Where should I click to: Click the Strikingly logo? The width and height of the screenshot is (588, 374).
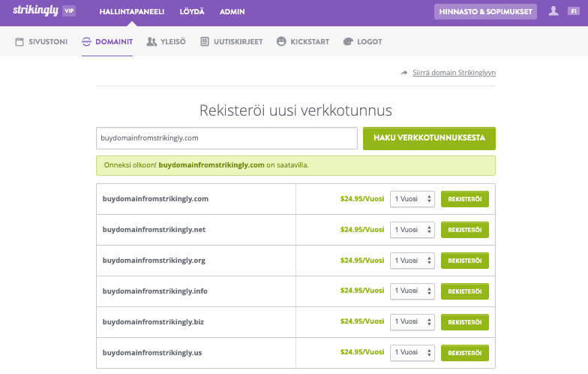[x=33, y=11]
